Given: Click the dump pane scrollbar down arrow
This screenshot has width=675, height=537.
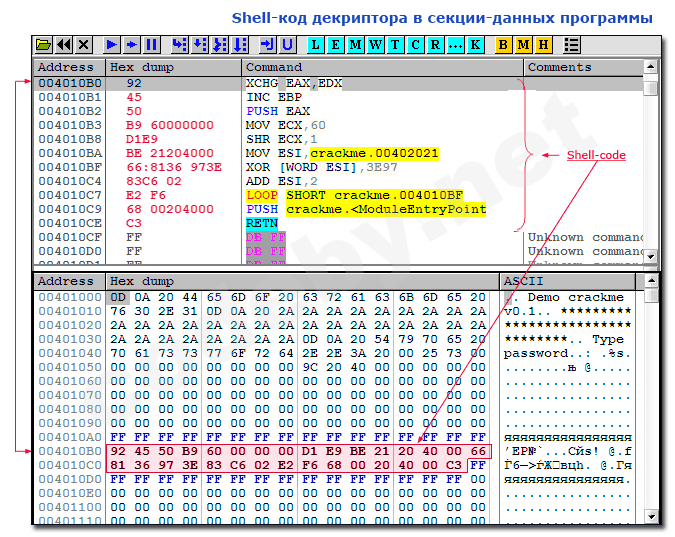Looking at the screenshot, I should pos(652,517).
